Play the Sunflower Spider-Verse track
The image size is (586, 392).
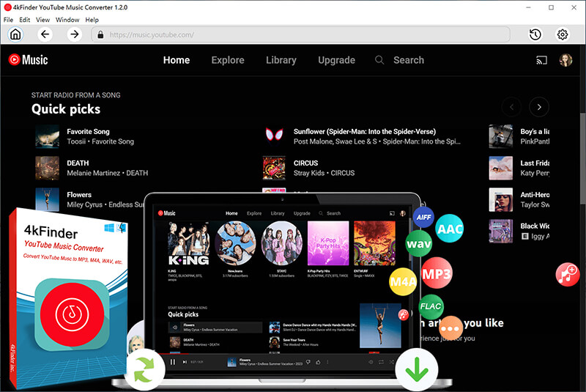click(x=353, y=132)
